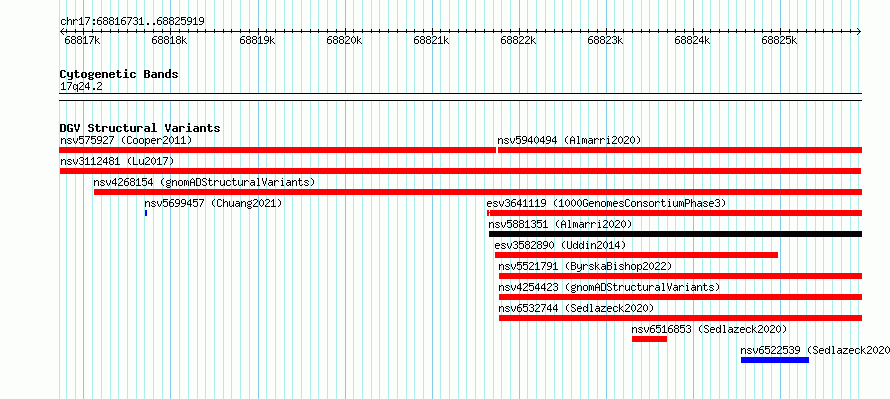Viewport: 890px width, 399px height.
Task: Click the 68825k ruler tick label
Action: point(779,41)
